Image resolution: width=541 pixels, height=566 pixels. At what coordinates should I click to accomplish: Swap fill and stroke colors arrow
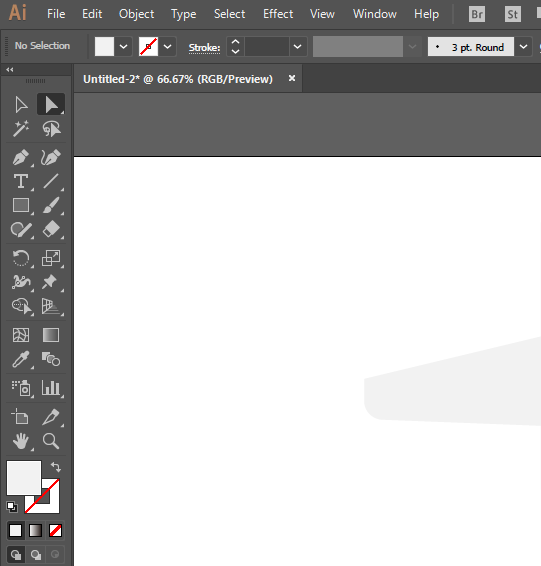click(x=56, y=467)
